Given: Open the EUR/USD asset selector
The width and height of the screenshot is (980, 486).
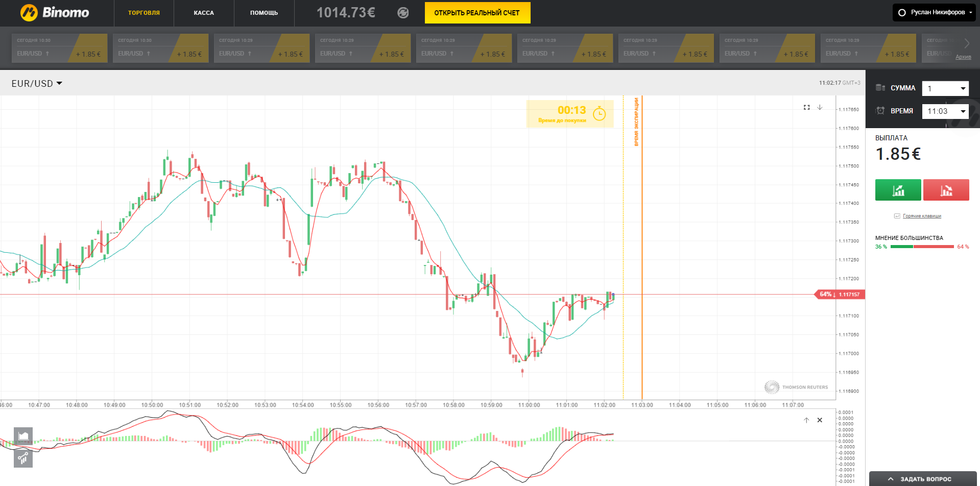Looking at the screenshot, I should pyautogui.click(x=37, y=83).
